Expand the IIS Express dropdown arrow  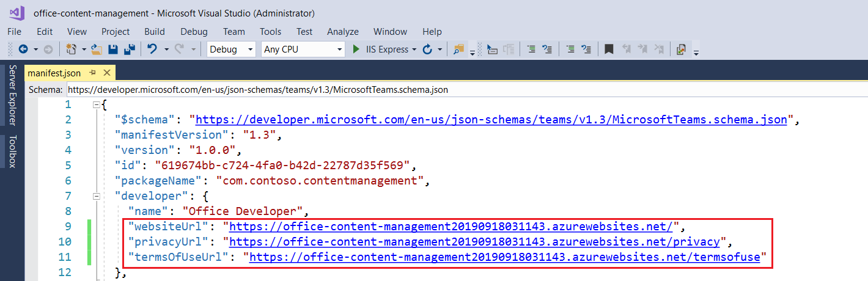tap(414, 49)
